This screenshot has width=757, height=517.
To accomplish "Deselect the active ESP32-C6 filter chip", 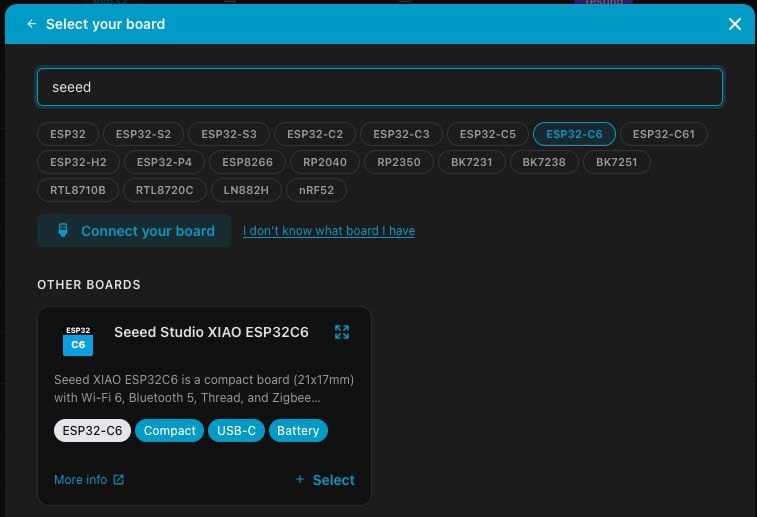I will point(574,134).
